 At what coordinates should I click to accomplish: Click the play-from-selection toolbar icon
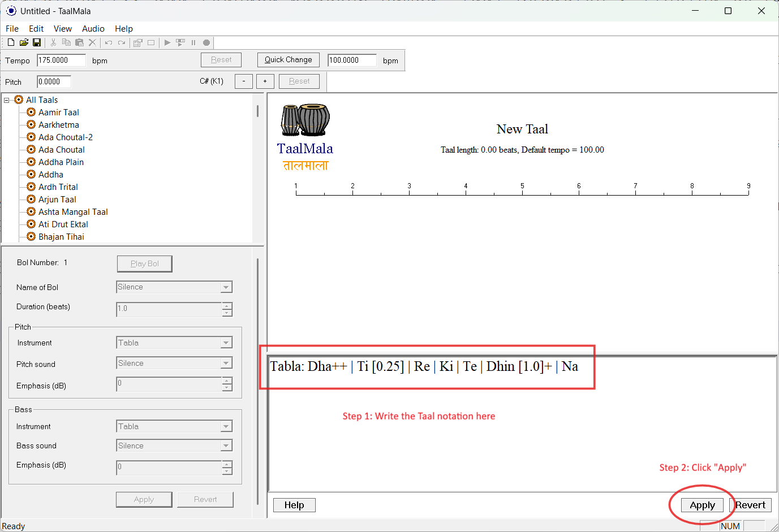coord(180,42)
